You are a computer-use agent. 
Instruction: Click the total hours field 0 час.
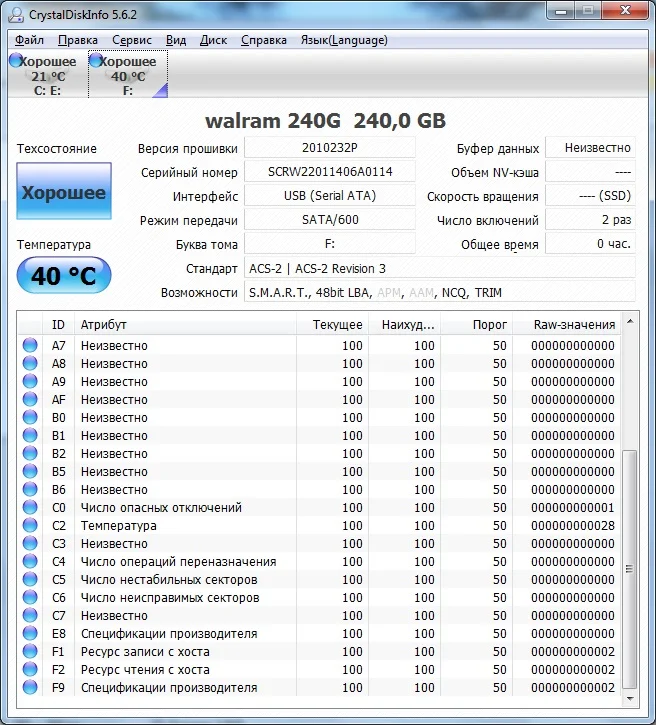(590, 244)
